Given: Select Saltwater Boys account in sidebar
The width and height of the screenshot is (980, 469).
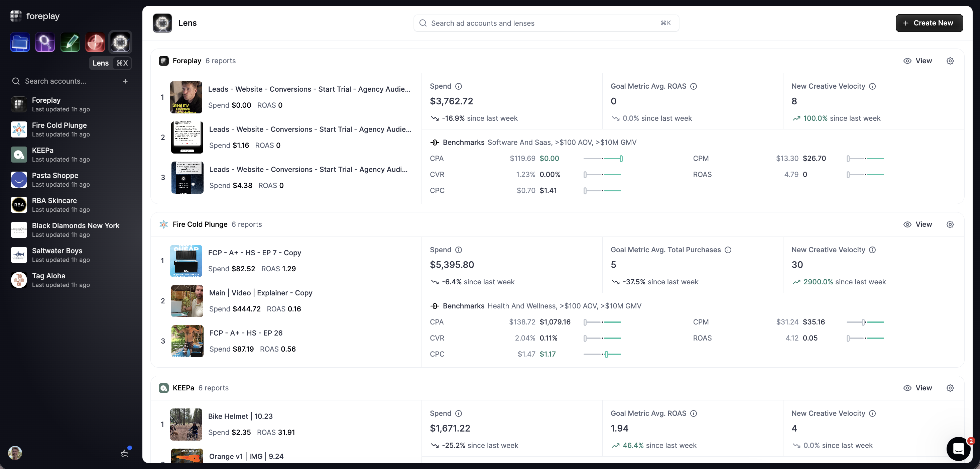Looking at the screenshot, I should [x=57, y=255].
